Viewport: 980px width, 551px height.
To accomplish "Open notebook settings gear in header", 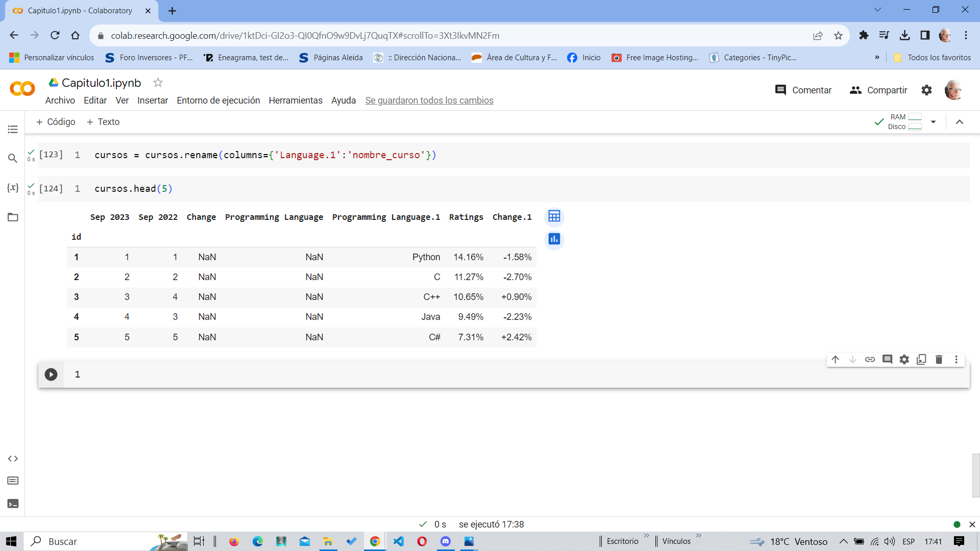I will click(x=926, y=90).
